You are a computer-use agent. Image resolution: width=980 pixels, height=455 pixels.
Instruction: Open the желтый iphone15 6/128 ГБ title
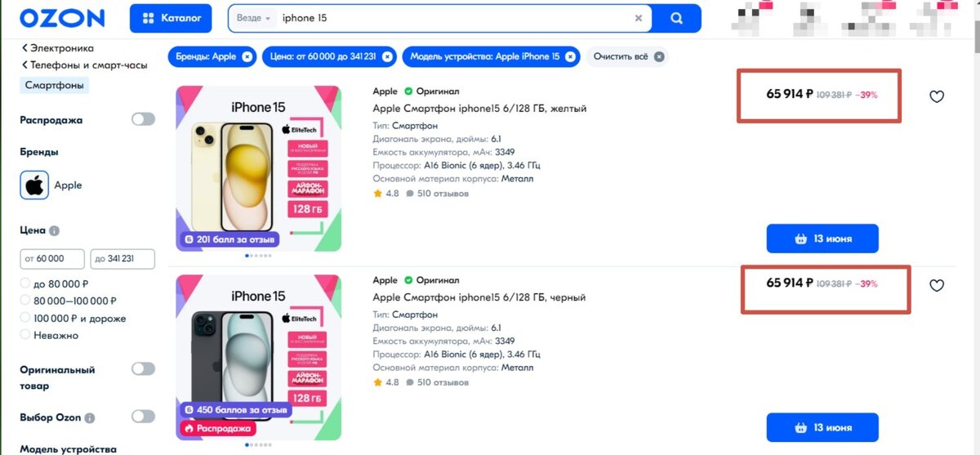click(479, 108)
